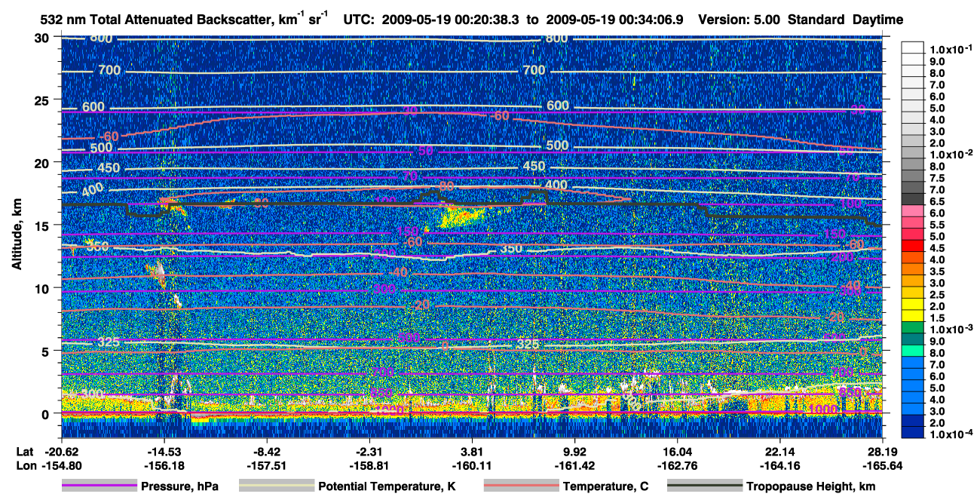Click the altitude tick label 10

click(44, 288)
